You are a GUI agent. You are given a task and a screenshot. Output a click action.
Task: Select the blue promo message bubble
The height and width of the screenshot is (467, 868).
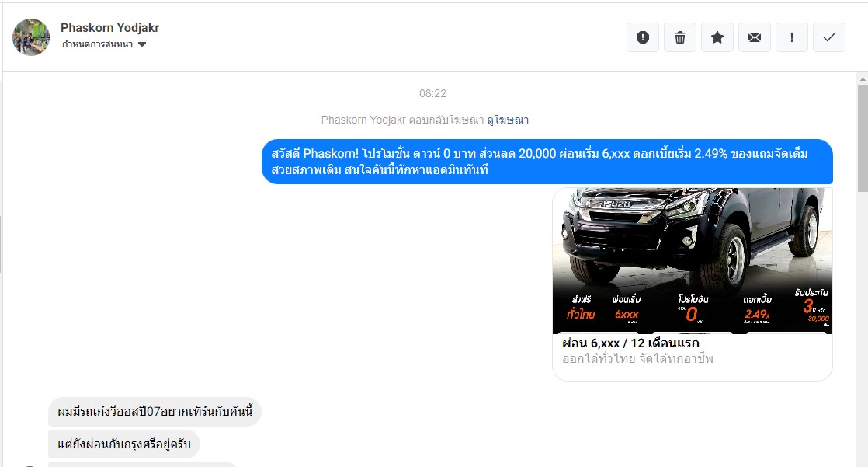[547, 161]
